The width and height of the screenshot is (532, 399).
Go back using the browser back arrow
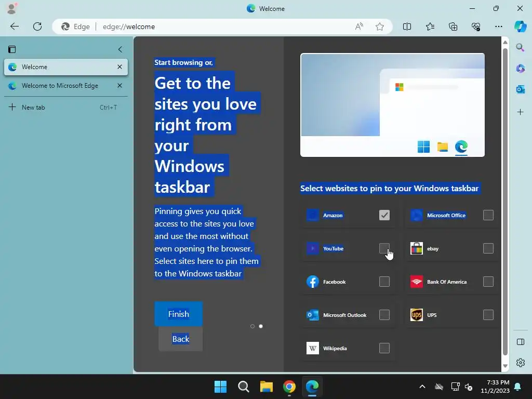(14, 26)
